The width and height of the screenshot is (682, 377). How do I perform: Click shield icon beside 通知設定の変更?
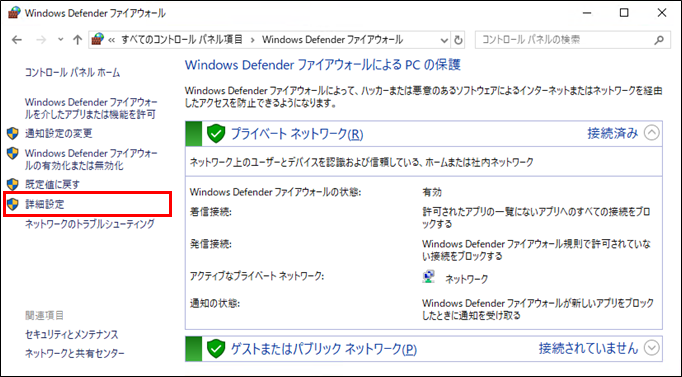pos(13,133)
